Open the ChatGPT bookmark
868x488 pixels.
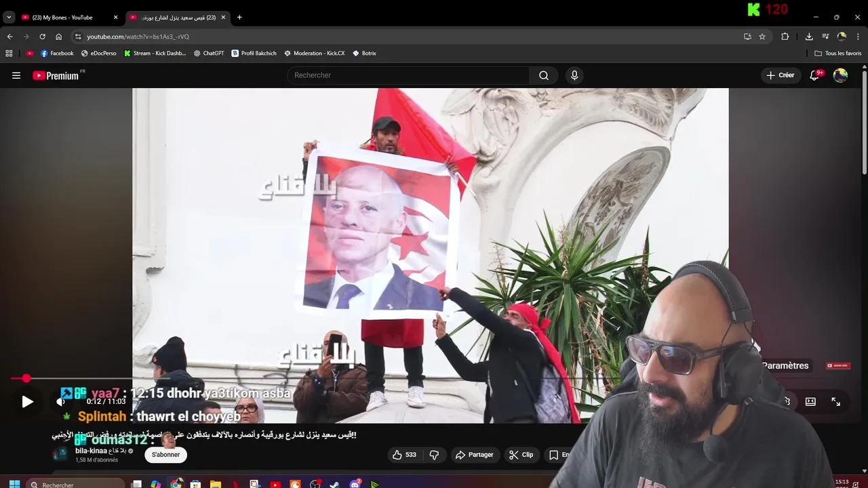(209, 53)
